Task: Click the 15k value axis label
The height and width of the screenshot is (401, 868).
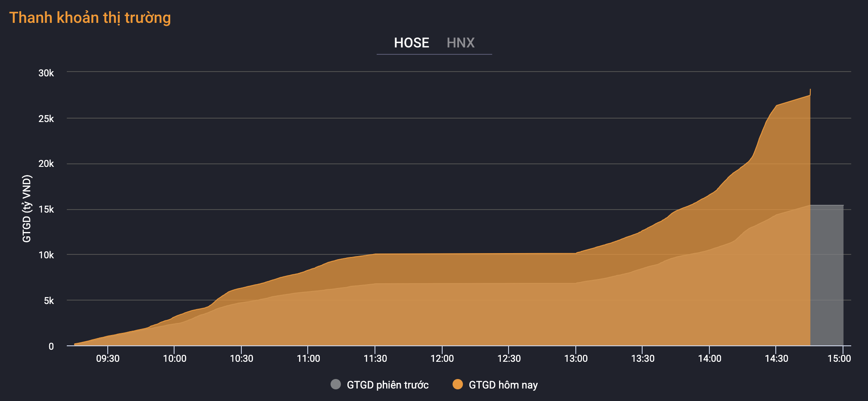Action: 46,210
